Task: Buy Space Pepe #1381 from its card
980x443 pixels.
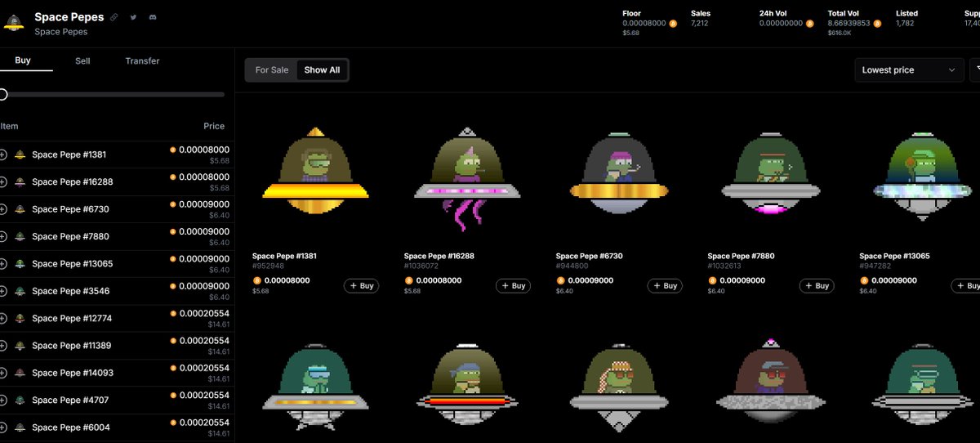Action: pyautogui.click(x=361, y=286)
